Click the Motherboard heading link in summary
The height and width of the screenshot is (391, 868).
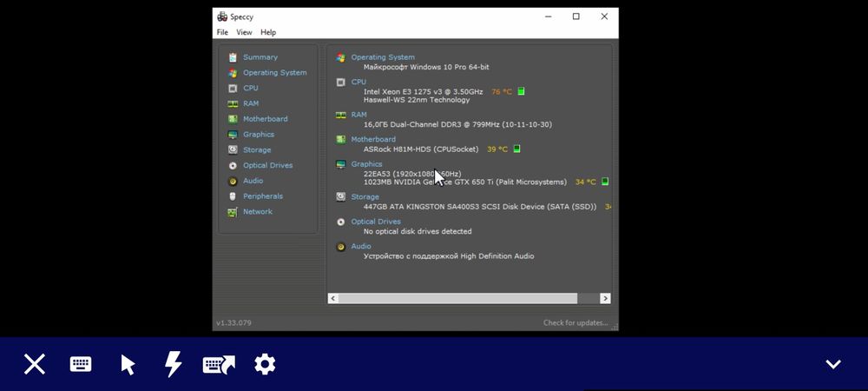(x=373, y=140)
